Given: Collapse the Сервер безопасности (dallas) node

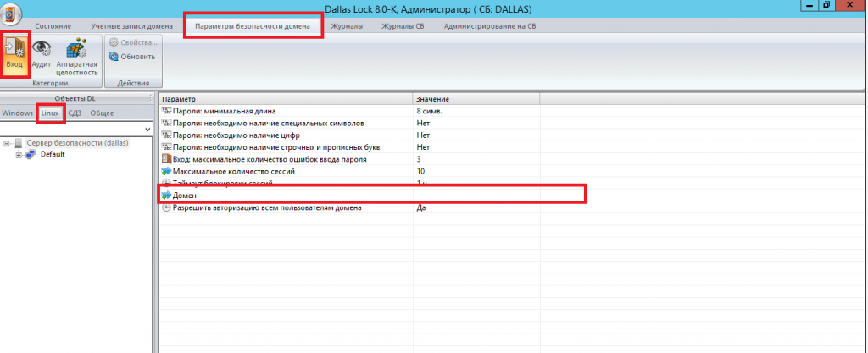Looking at the screenshot, I should click(7, 143).
